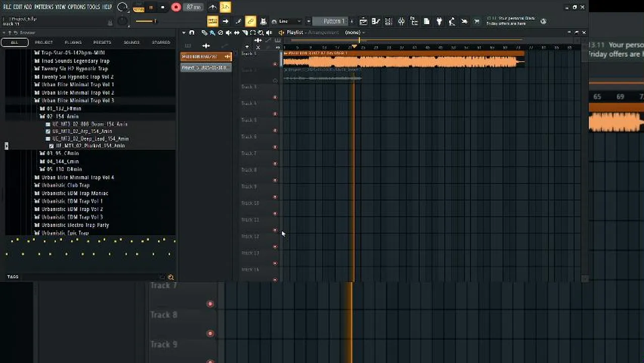Adjust the master volume slider

pos(146,21)
